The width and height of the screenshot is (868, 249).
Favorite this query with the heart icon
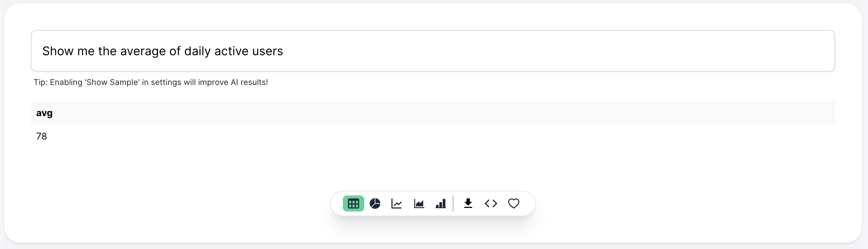pos(513,203)
